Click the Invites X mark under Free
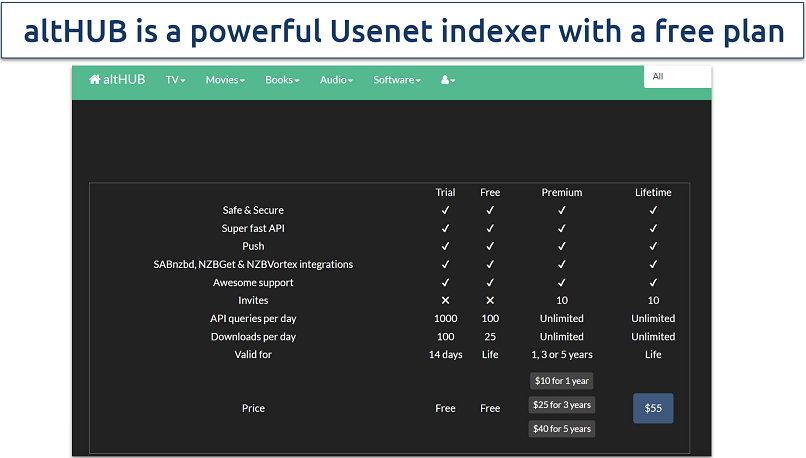The height and width of the screenshot is (458, 806). pos(490,301)
